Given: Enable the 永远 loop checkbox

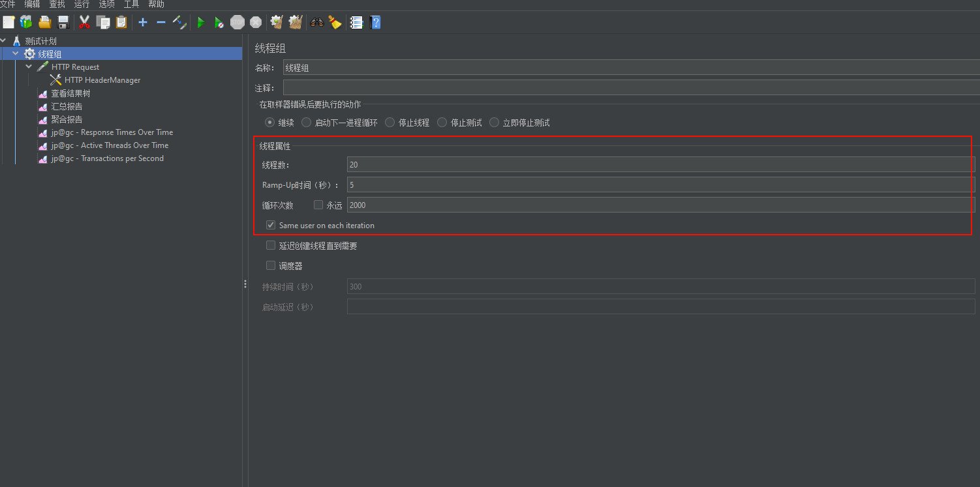Looking at the screenshot, I should pyautogui.click(x=318, y=205).
